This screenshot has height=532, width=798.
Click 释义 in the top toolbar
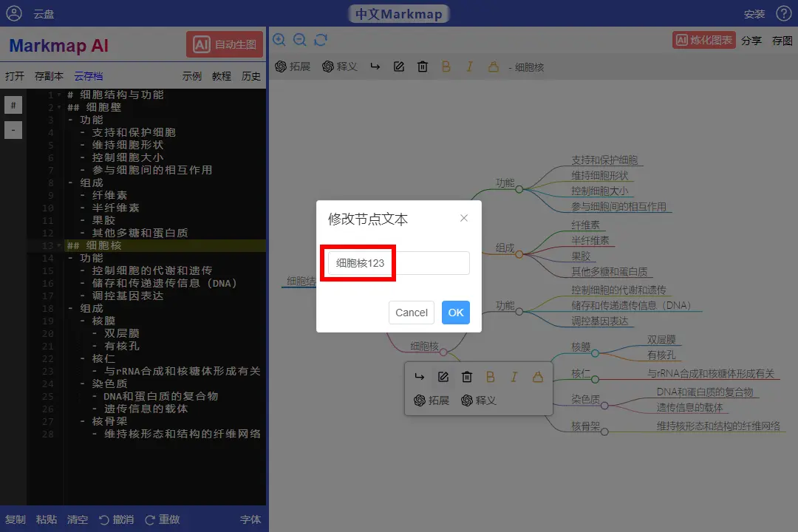(339, 66)
